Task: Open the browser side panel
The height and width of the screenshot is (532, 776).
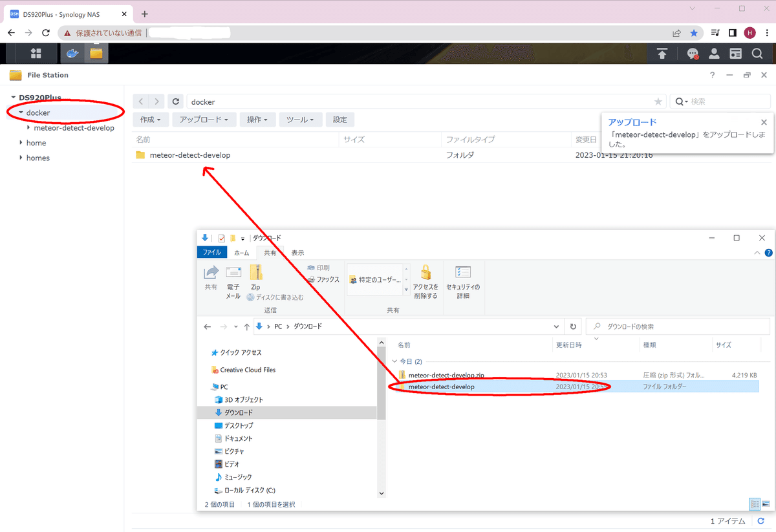Action: coord(733,32)
